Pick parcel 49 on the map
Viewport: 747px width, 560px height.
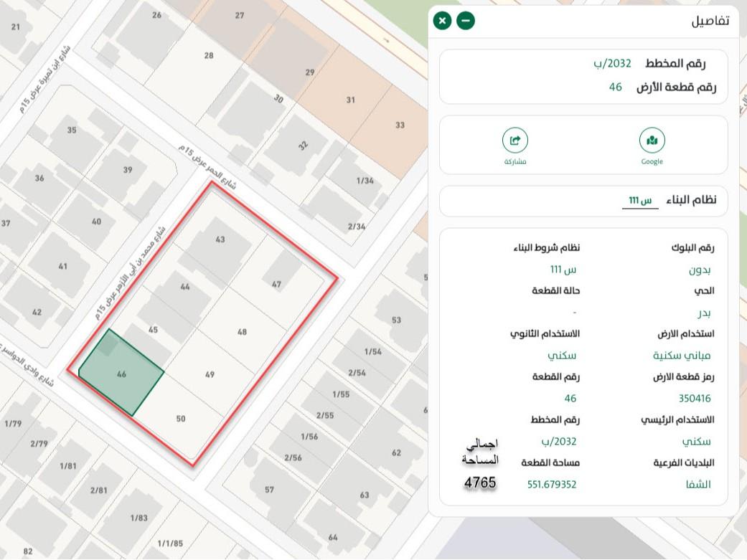click(x=210, y=374)
